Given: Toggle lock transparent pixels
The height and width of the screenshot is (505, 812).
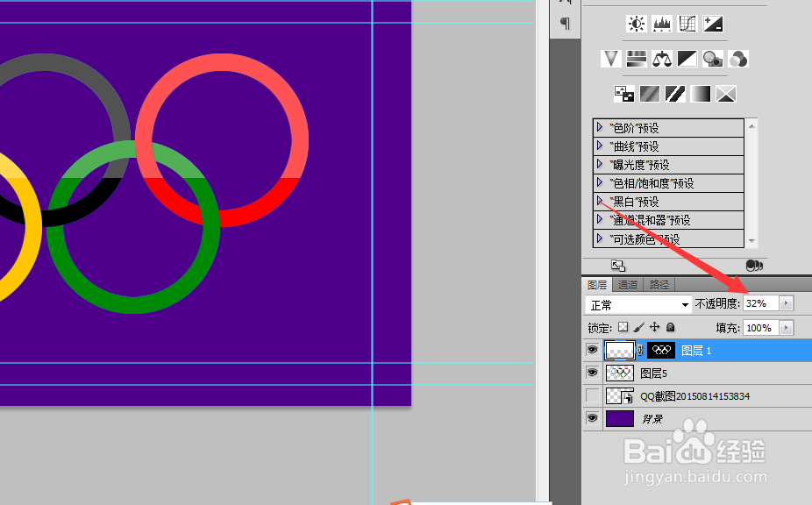Looking at the screenshot, I should (623, 327).
